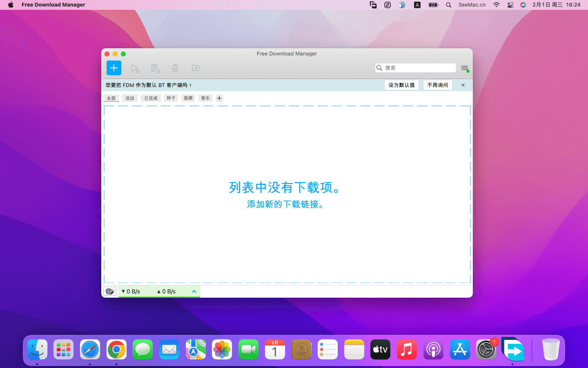Select the 全部 filter tab
Image resolution: width=588 pixels, height=368 pixels.
111,98
